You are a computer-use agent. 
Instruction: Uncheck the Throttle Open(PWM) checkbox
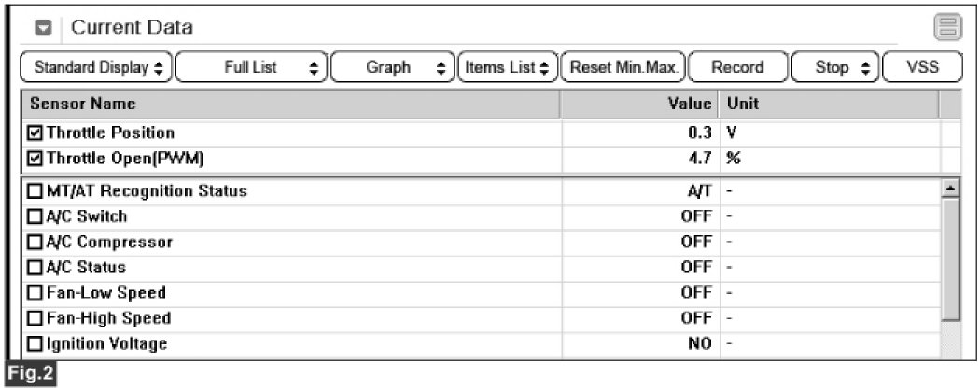[36, 159]
